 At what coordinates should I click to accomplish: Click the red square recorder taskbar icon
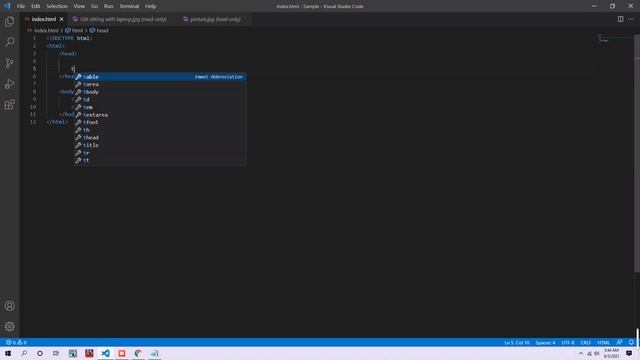122,353
